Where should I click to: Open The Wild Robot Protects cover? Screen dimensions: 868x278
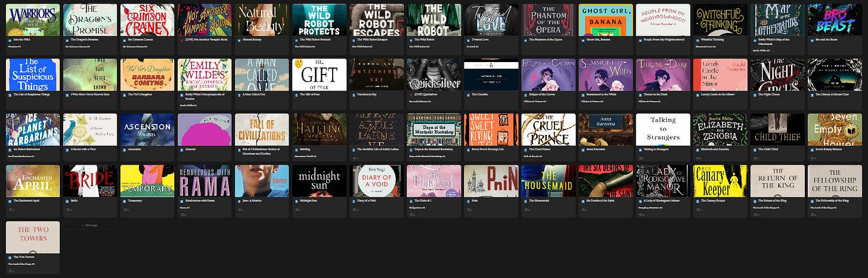point(319,19)
